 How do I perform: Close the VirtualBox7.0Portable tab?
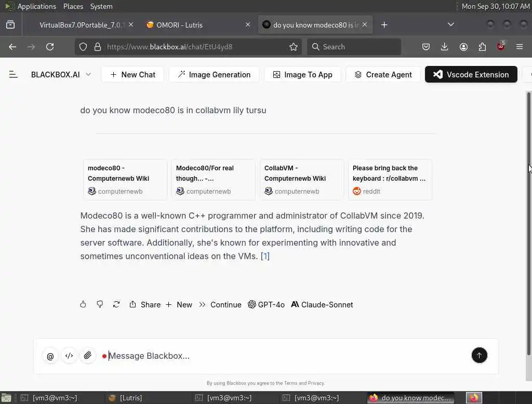pyautogui.click(x=131, y=24)
